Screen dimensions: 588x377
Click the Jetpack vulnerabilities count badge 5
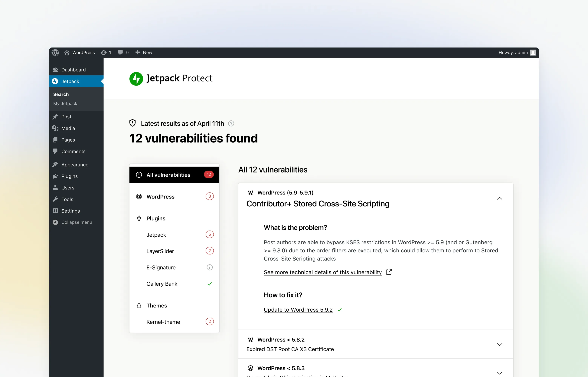(210, 234)
